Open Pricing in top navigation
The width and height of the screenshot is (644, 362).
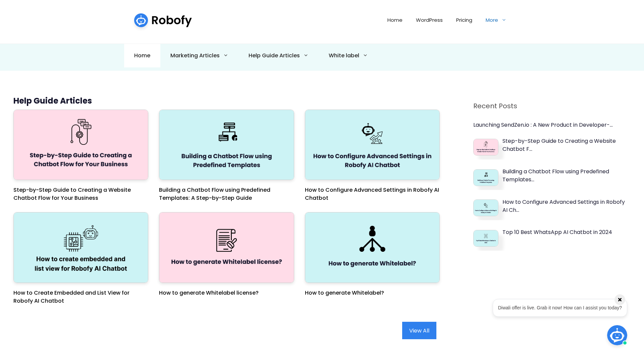(x=464, y=20)
